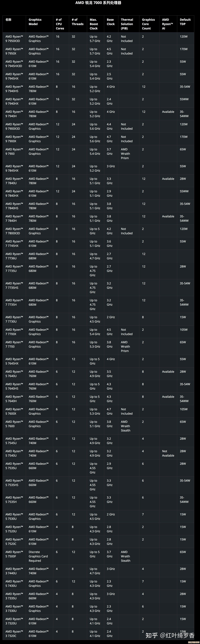Select the AMD Ryzen 9 7945HX3D name cell
This screenshot has width=200, height=644.
14,64
